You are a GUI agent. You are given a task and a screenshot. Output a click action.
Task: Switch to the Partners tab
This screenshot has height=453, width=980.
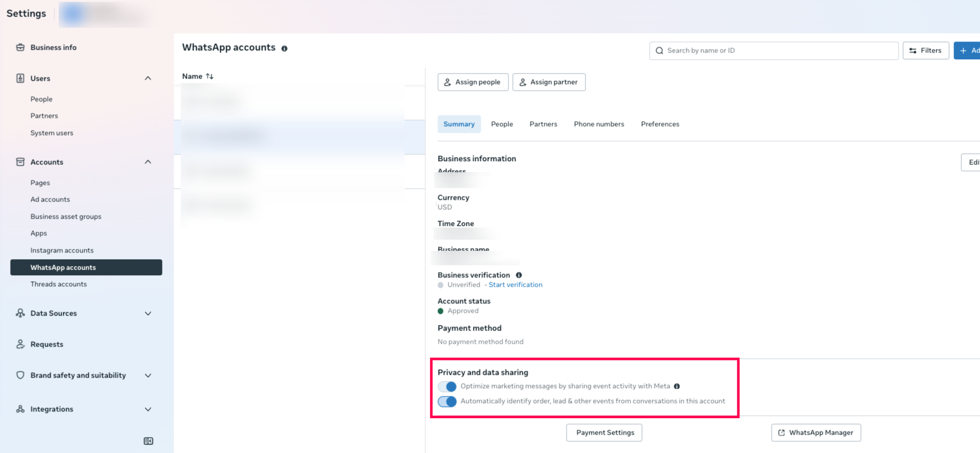click(x=543, y=124)
